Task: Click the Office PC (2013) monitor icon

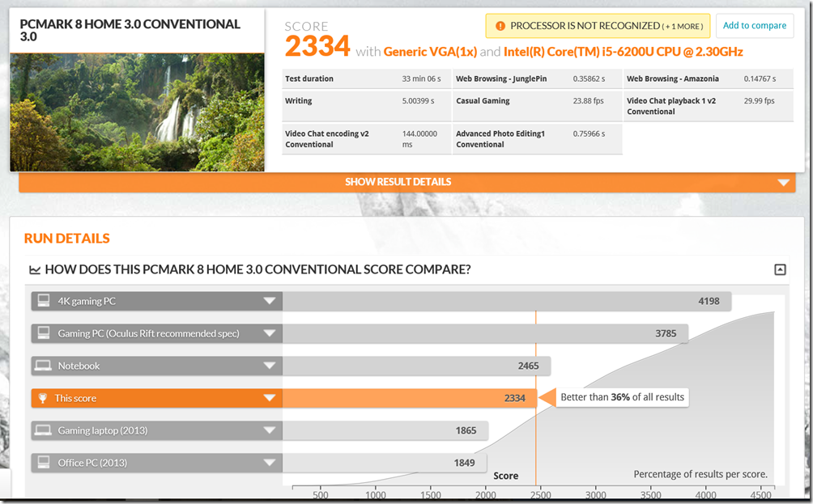Action: pyautogui.click(x=44, y=463)
